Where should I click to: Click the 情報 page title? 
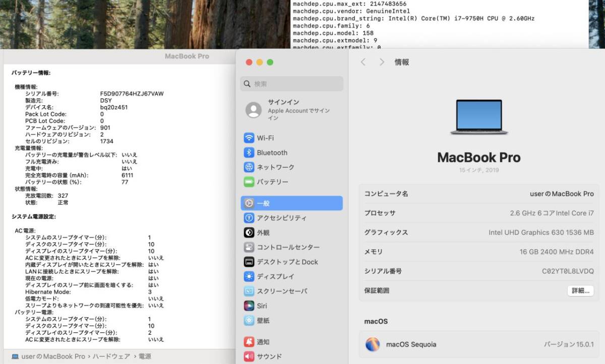pos(402,62)
